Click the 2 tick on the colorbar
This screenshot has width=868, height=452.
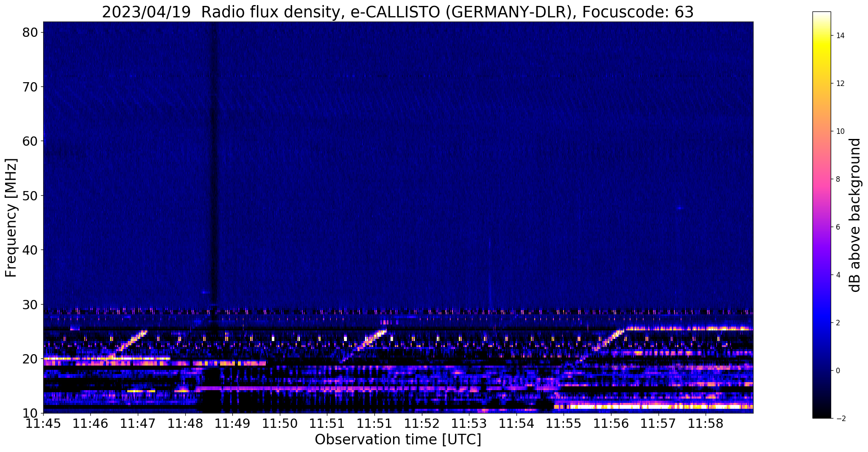837,323
